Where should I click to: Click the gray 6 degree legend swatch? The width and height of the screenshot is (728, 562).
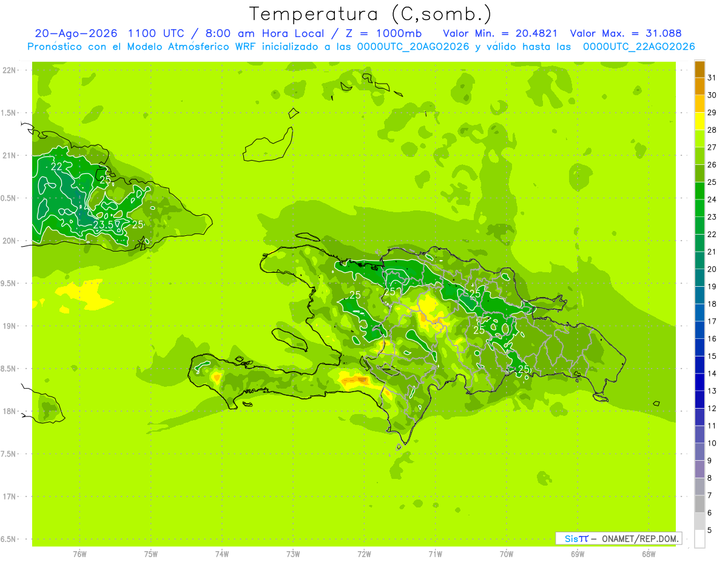point(699,504)
